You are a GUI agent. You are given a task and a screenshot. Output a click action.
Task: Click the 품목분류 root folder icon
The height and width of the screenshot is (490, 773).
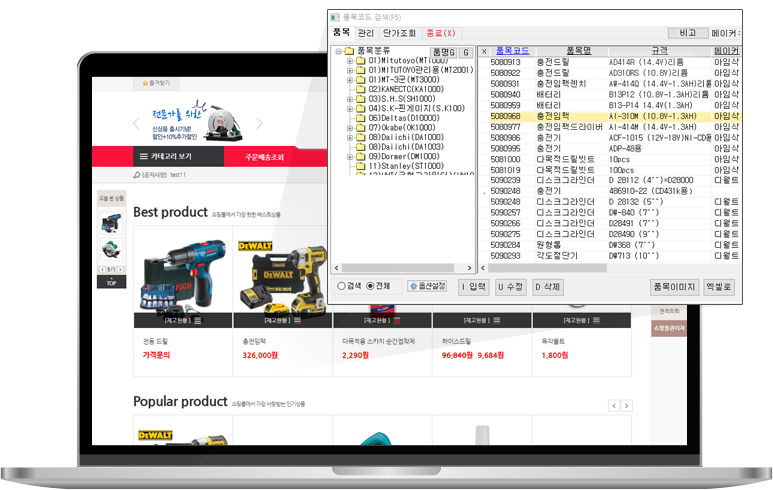pyautogui.click(x=350, y=51)
